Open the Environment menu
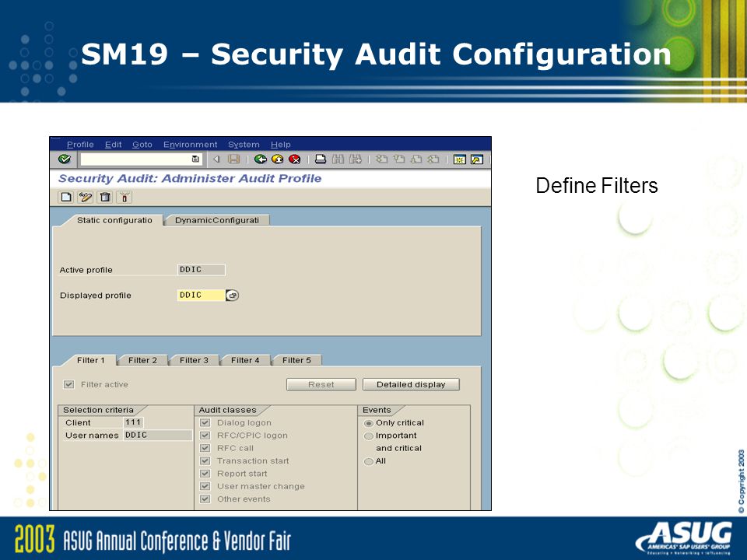 (190, 145)
